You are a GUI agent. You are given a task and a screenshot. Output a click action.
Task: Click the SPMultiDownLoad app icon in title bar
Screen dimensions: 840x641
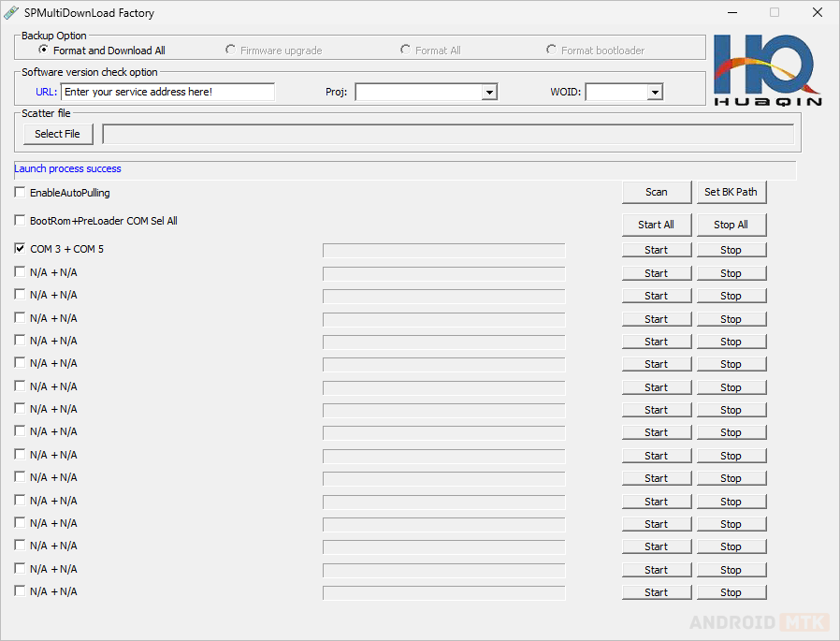(11, 13)
